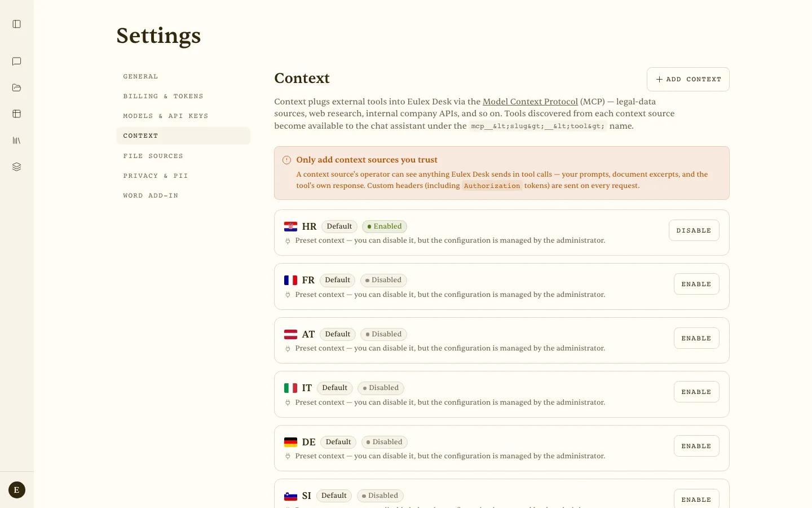Screen dimensions: 812x508
Task: Click the Default badge on AT
Action: pyautogui.click(x=338, y=334)
